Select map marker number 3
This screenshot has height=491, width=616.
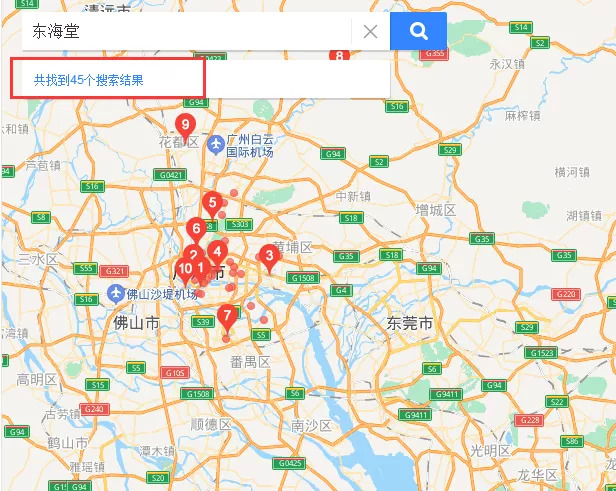click(x=269, y=258)
